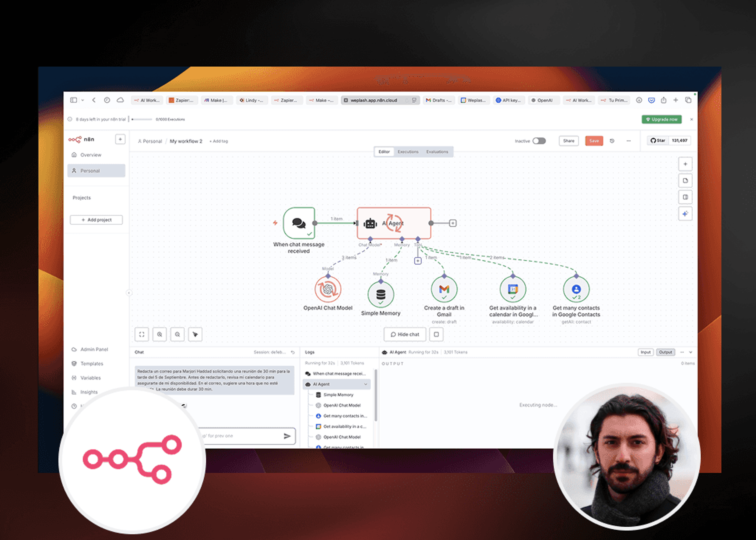756x540 pixels.
Task: Open the Simple Memory database node
Action: (x=381, y=294)
